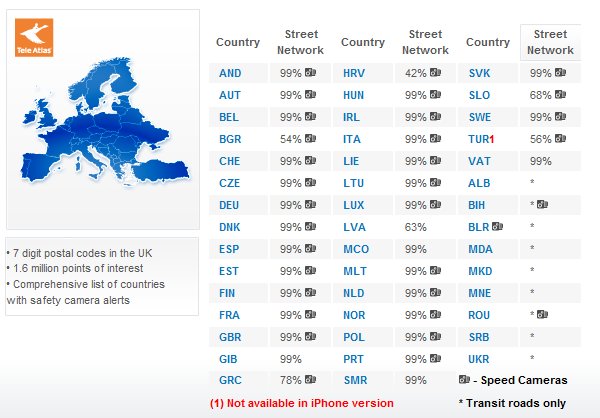Select the last Street Network column header

pyautogui.click(x=550, y=43)
